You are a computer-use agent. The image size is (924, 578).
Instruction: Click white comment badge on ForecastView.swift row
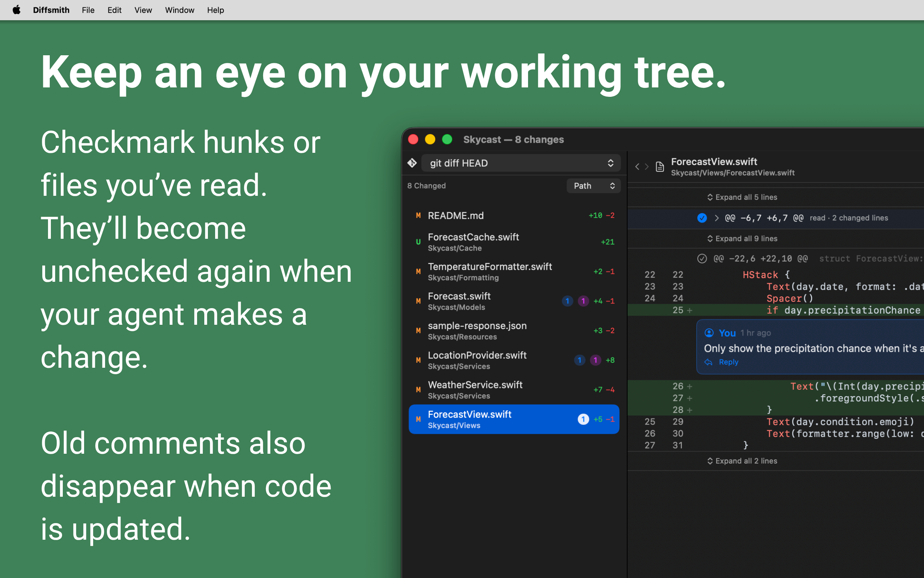pyautogui.click(x=583, y=419)
